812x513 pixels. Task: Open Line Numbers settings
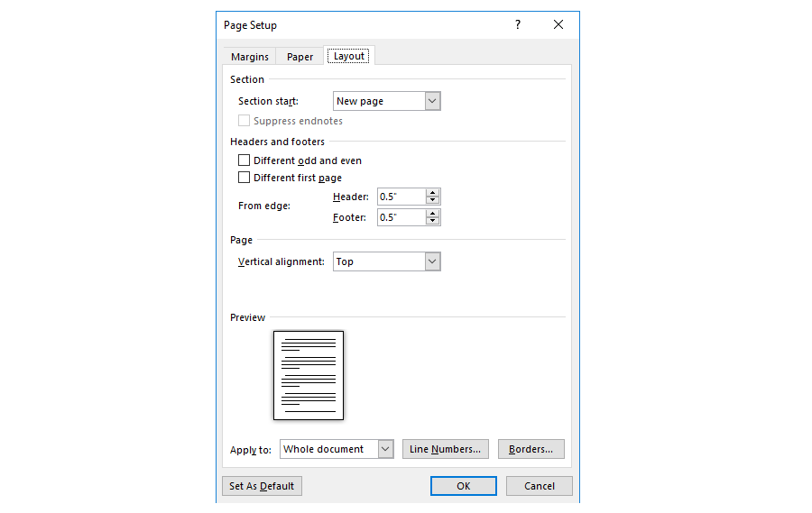click(x=446, y=449)
